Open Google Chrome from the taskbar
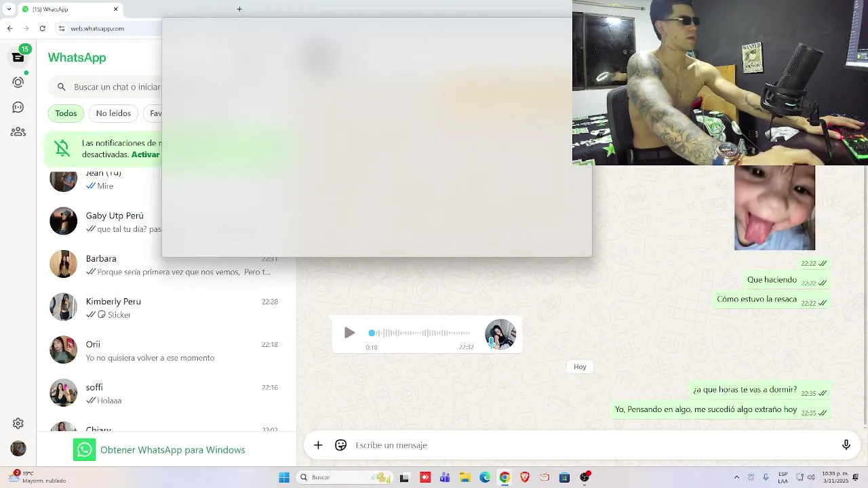 (505, 477)
